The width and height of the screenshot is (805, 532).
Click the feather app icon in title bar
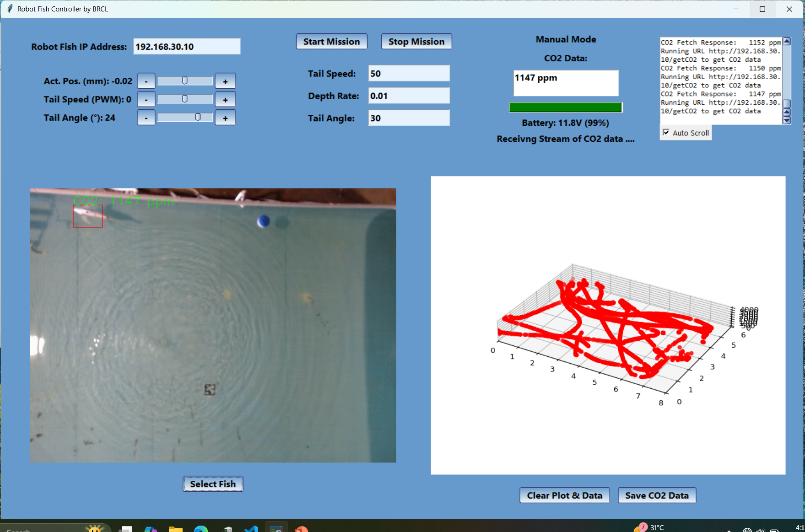(x=10, y=9)
